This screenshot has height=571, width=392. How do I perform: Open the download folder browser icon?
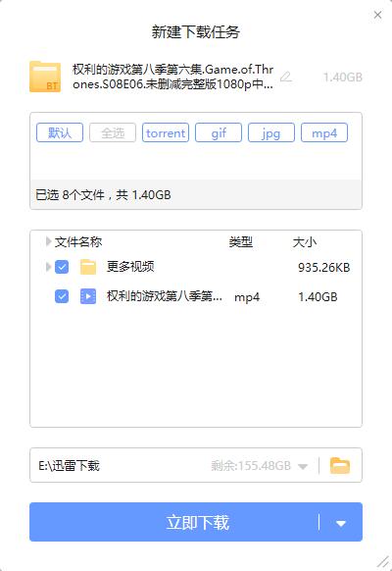point(340,465)
